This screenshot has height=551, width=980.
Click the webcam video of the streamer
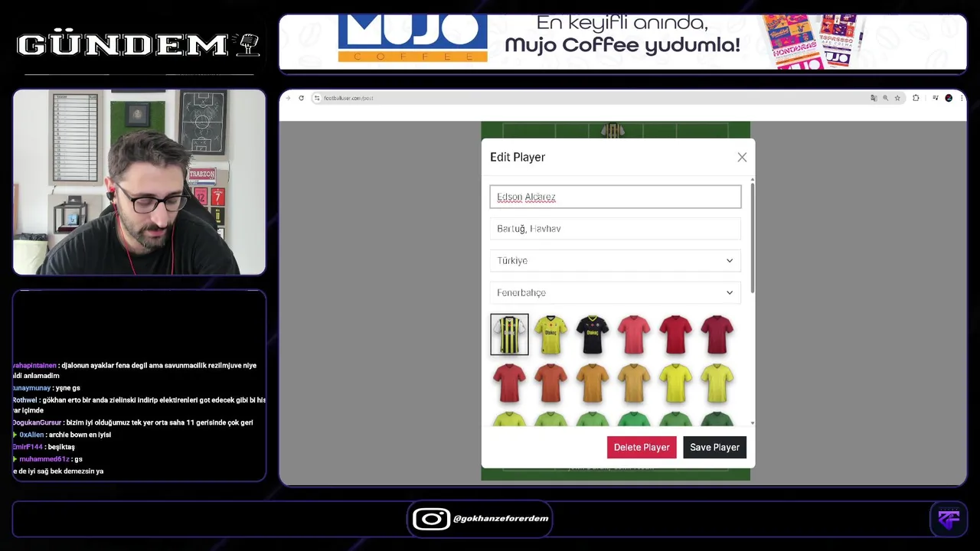click(x=139, y=182)
